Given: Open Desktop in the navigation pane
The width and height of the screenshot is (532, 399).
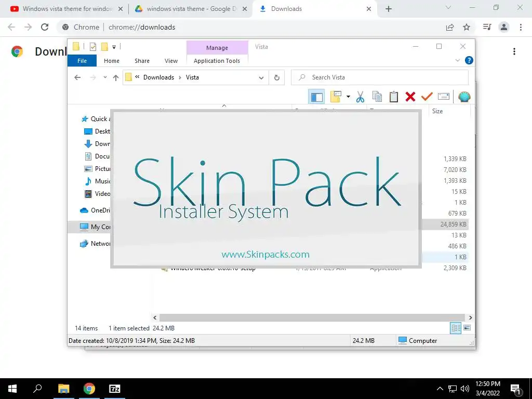Looking at the screenshot, I should [x=97, y=131].
